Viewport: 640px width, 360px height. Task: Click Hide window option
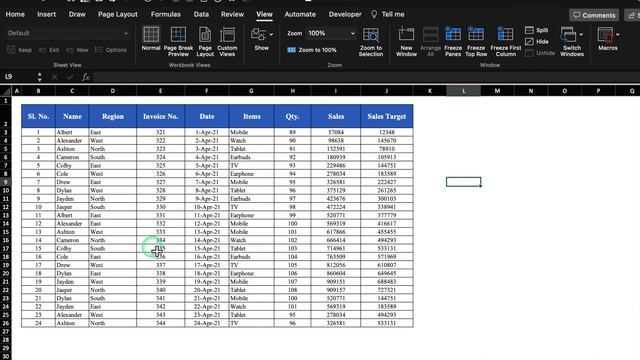coord(537,42)
